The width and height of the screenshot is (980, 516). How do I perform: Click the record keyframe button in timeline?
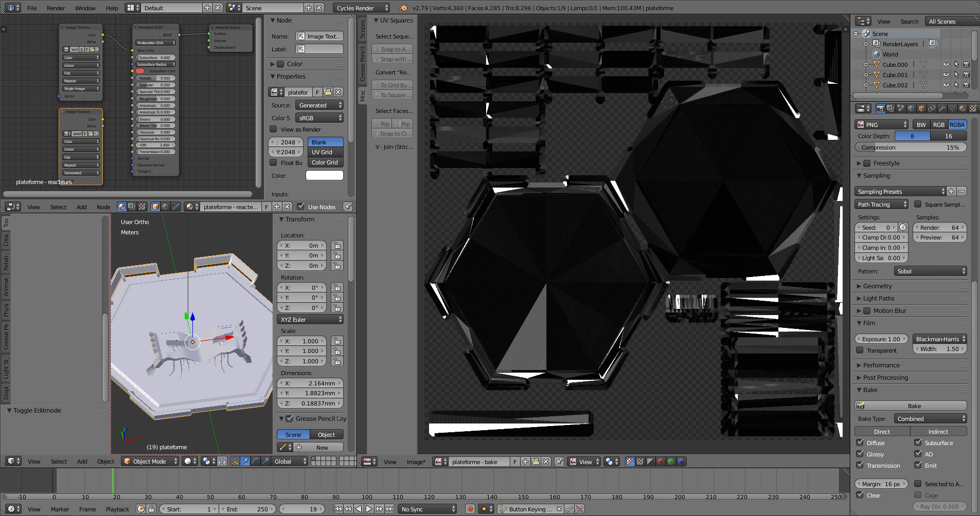point(470,509)
